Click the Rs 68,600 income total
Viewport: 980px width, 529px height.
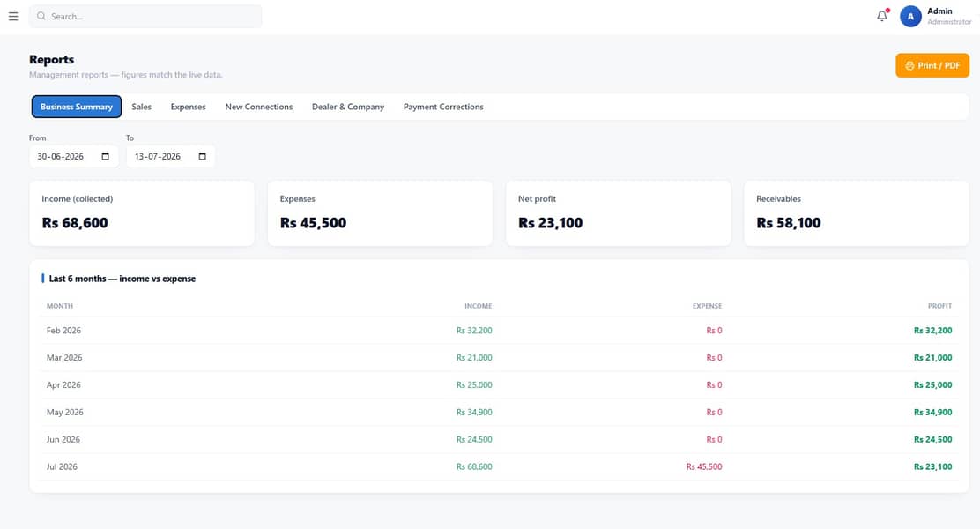75,223
